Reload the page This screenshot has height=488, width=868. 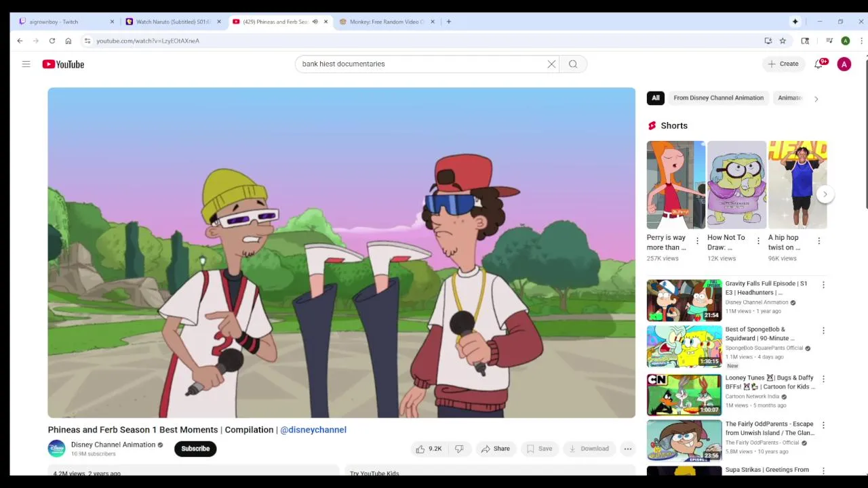52,41
